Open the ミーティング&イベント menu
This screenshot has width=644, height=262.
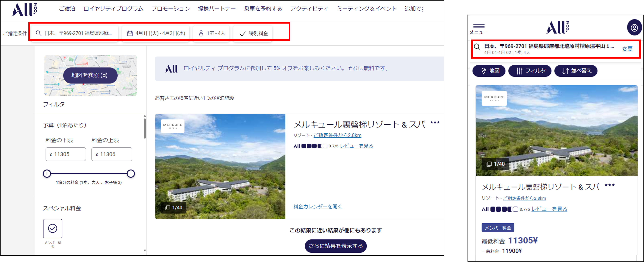pyautogui.click(x=367, y=9)
